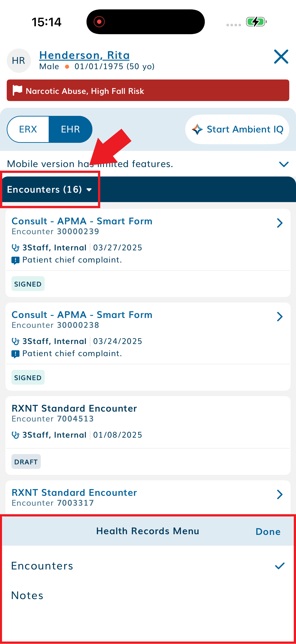Open encounter 30000239 via its arrow icon

(280, 223)
